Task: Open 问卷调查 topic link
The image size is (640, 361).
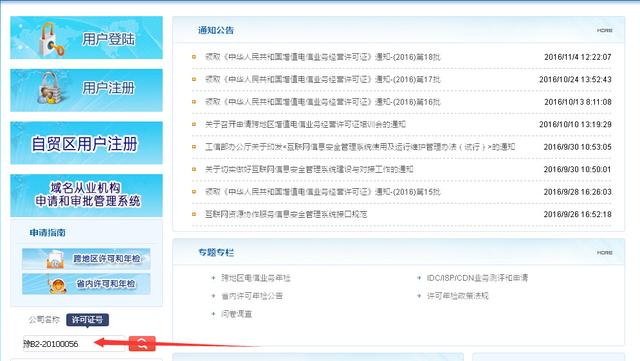Action: tap(236, 314)
